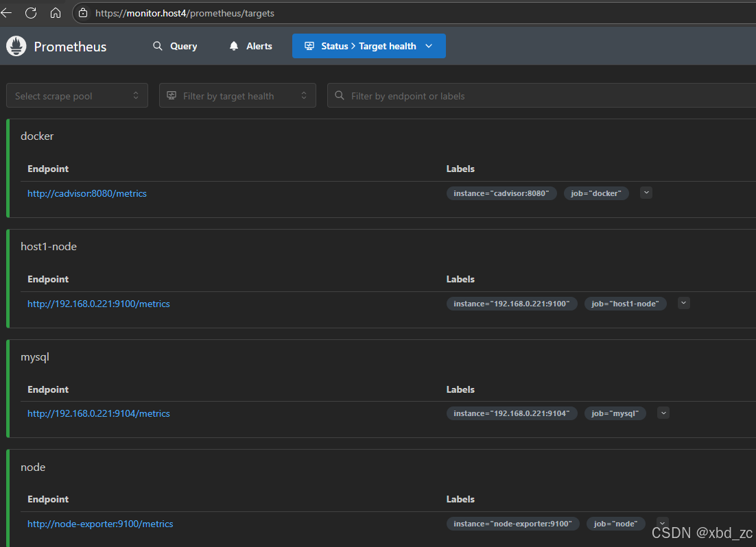Click the browser address bar URL
Image resolution: width=756 pixels, height=547 pixels.
pyautogui.click(x=185, y=13)
